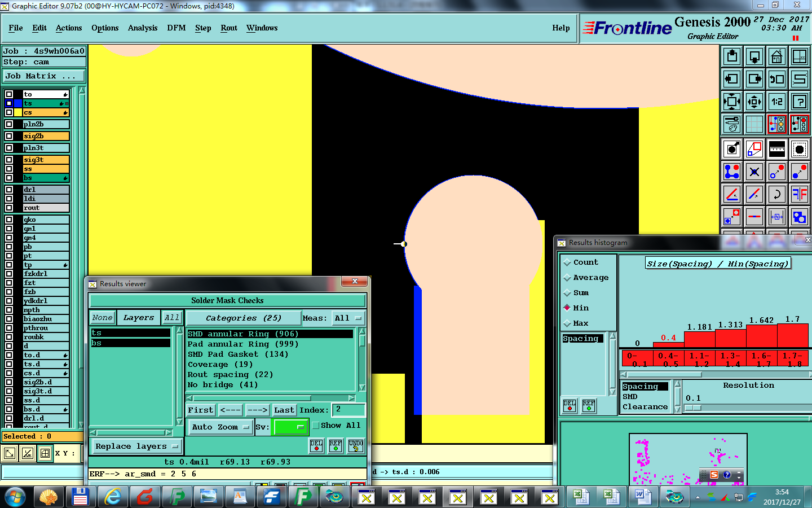Open the Auto Zoom dropdown
The image size is (812, 508).
(220, 427)
